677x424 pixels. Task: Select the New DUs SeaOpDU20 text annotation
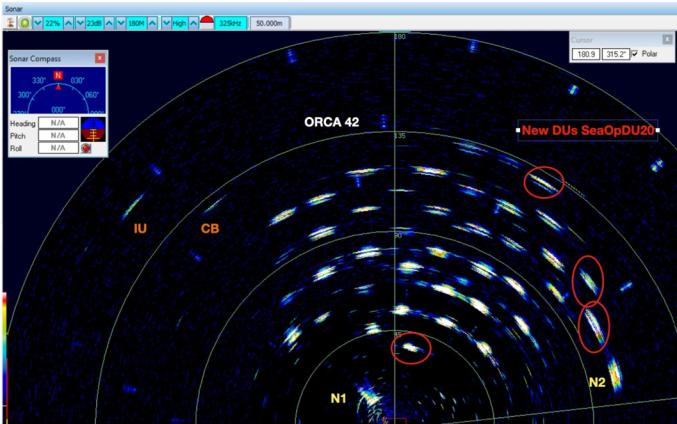[x=588, y=130]
